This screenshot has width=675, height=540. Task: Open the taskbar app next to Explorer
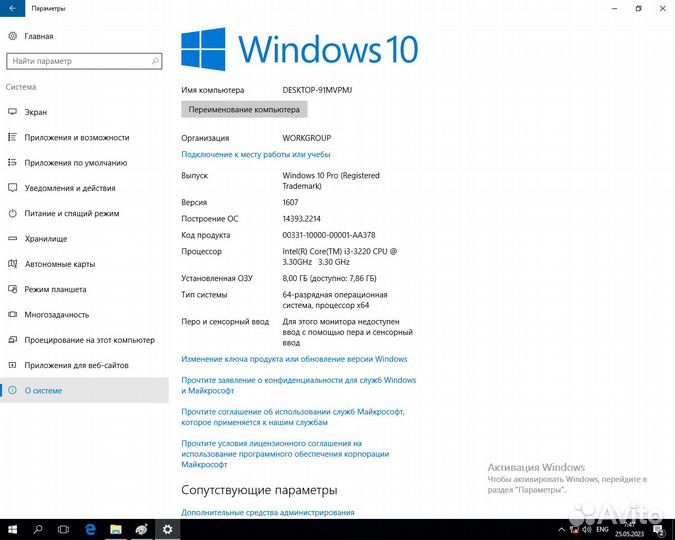141,529
